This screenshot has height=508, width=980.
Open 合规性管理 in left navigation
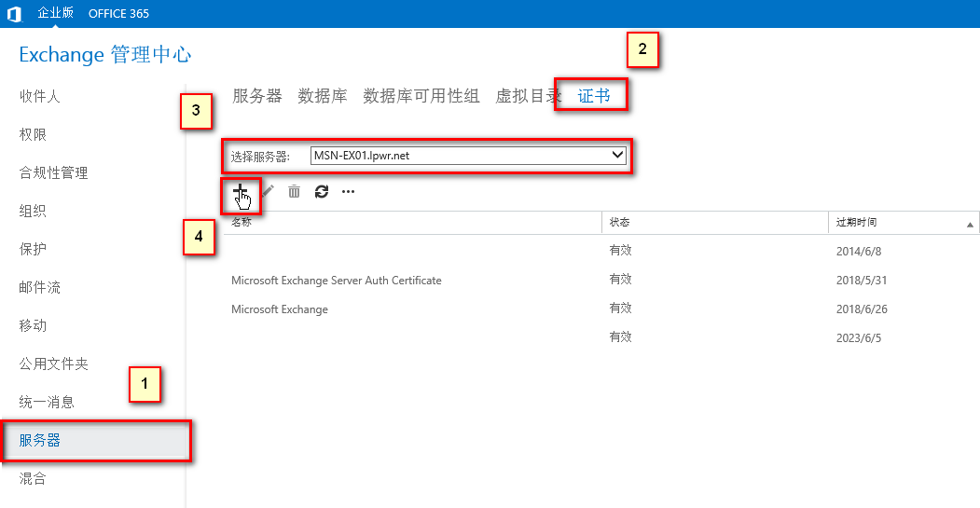pos(53,172)
